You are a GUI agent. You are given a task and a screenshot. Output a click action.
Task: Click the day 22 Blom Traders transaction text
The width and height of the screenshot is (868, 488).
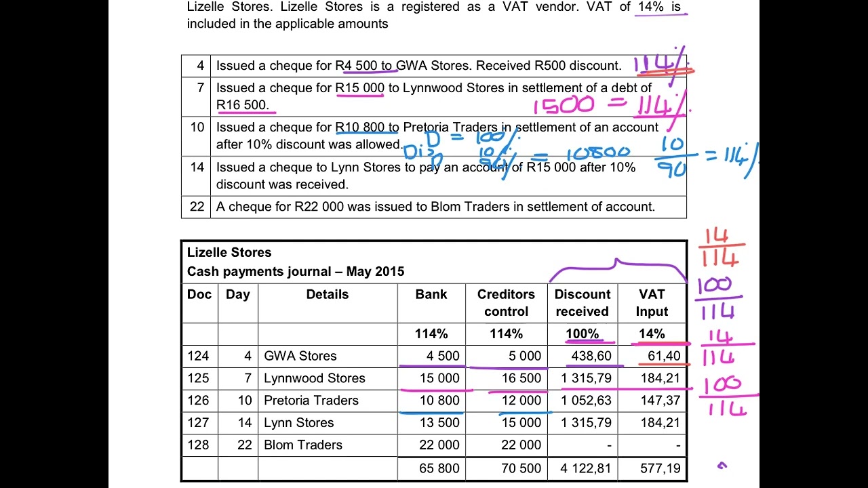[x=435, y=207]
